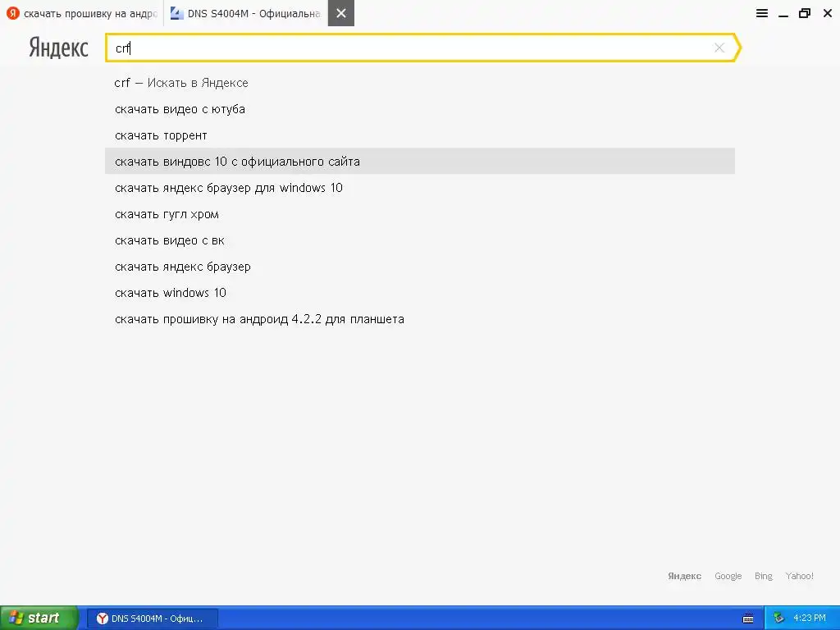Open the on-screen keyboard tray icon
The height and width of the screenshot is (630, 840).
pyautogui.click(x=748, y=619)
